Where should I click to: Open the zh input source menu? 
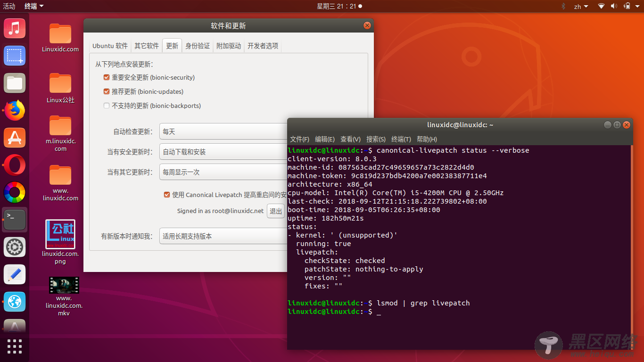coord(581,6)
